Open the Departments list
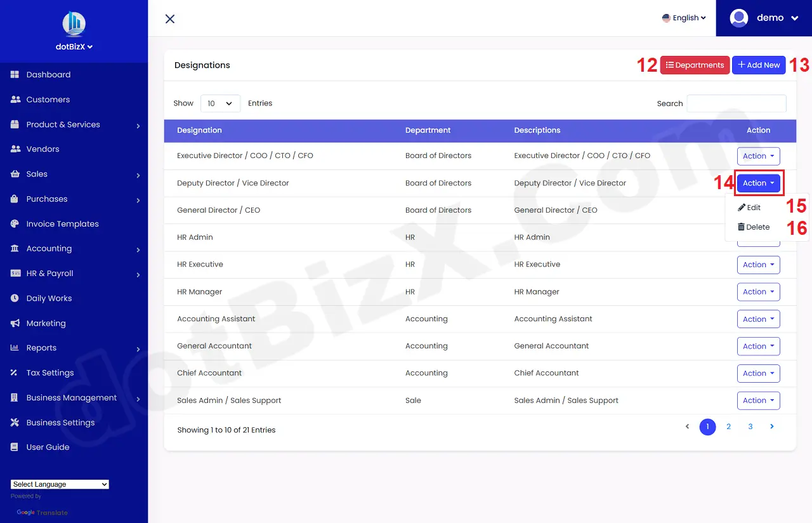This screenshot has height=523, width=812. point(695,65)
